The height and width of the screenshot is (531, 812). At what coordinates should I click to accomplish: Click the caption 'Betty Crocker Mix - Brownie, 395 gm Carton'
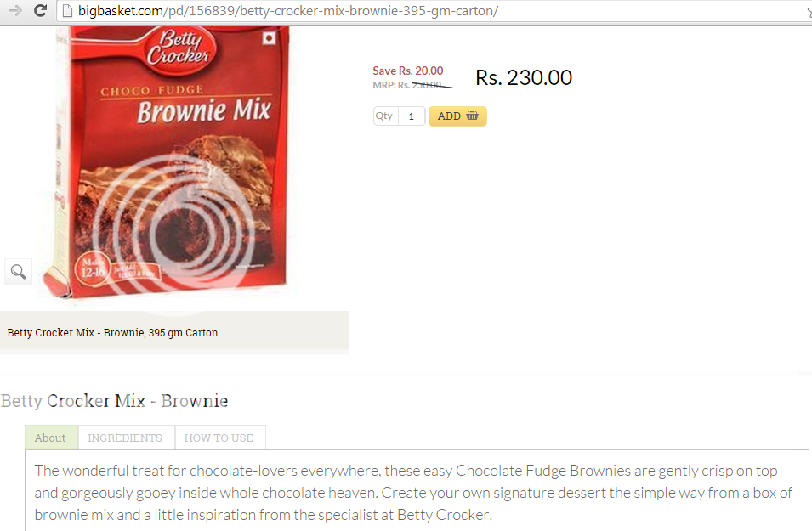coord(112,333)
